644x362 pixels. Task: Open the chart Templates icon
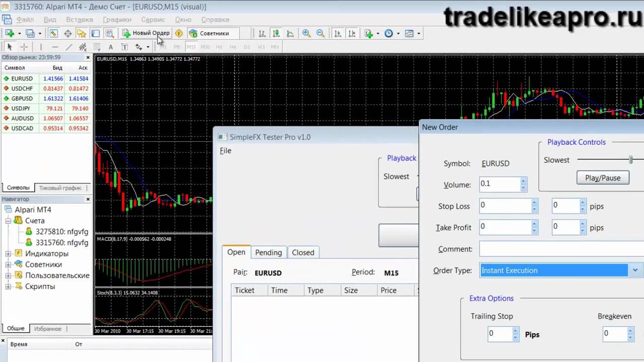pos(409,33)
